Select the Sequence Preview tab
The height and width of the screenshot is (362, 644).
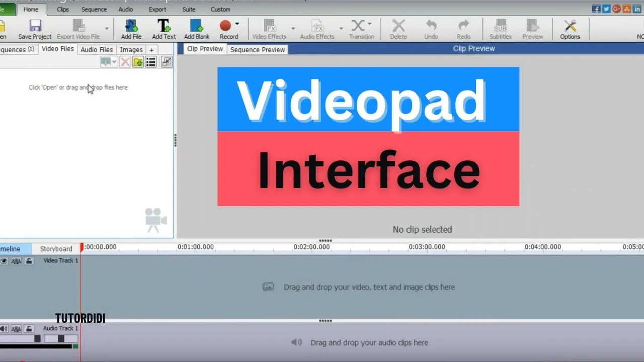[x=258, y=50]
